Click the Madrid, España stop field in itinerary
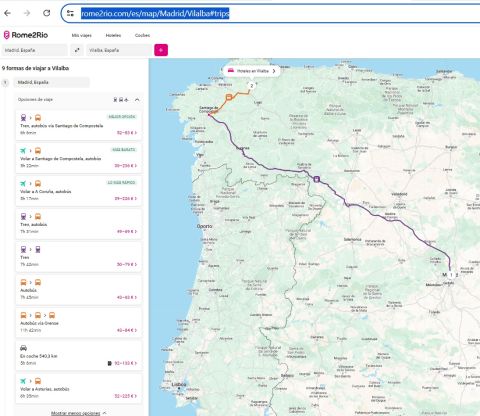 click(52, 82)
